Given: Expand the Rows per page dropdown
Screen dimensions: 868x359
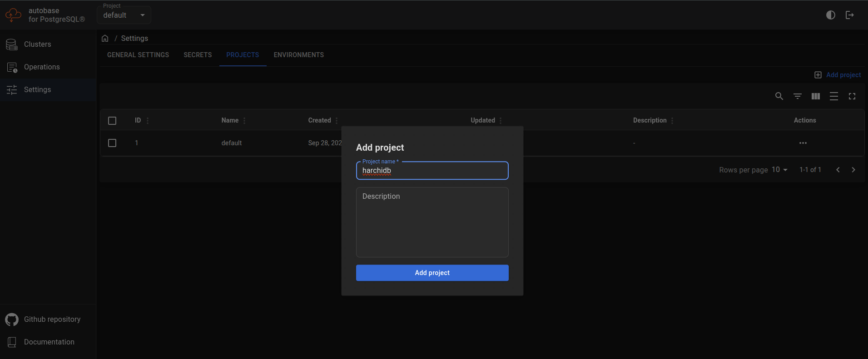Looking at the screenshot, I should tap(779, 170).
